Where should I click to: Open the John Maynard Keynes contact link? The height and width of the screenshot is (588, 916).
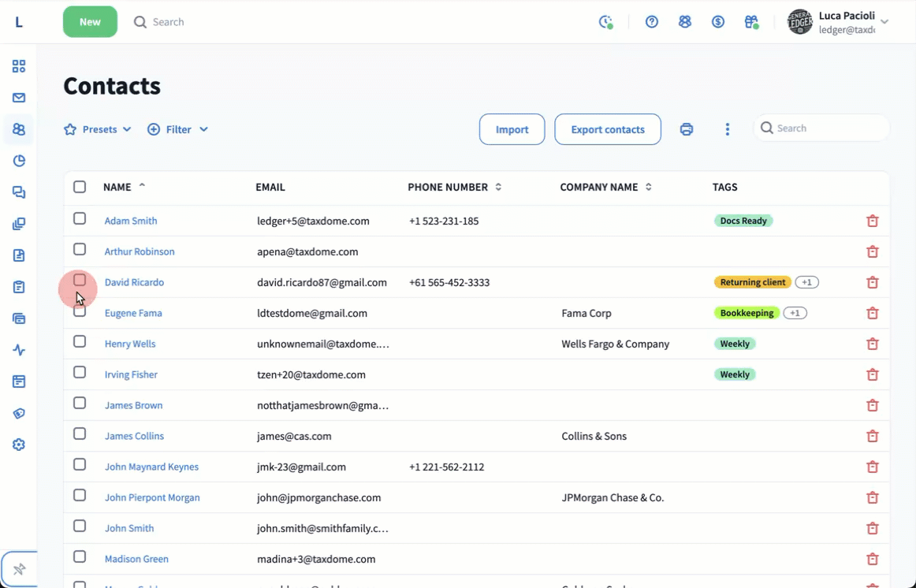click(151, 467)
